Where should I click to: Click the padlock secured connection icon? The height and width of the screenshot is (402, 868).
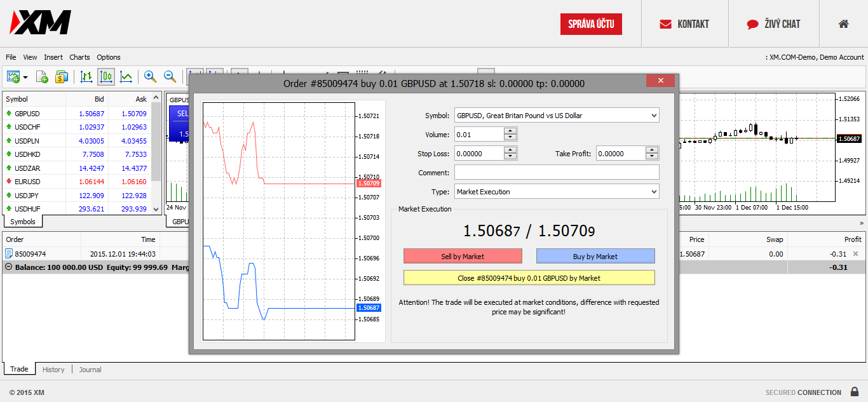[x=855, y=392]
